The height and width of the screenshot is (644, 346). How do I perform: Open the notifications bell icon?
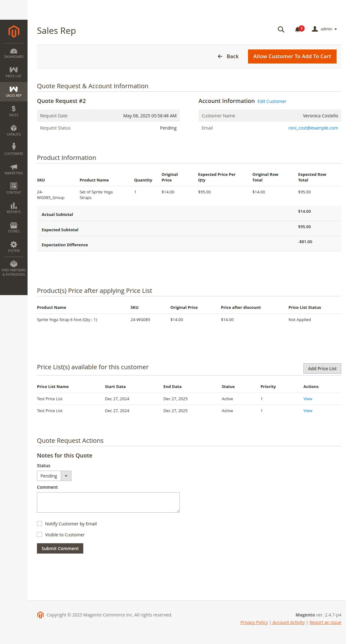click(x=297, y=29)
